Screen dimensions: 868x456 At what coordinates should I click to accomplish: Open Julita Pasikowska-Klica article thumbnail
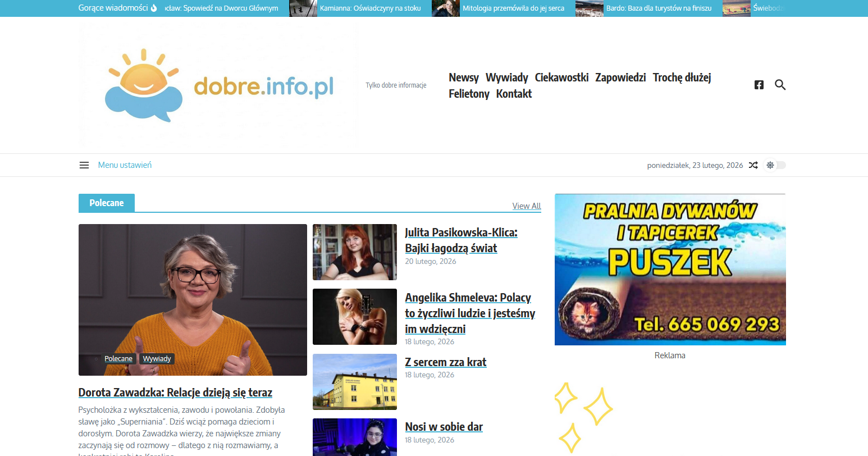point(355,252)
